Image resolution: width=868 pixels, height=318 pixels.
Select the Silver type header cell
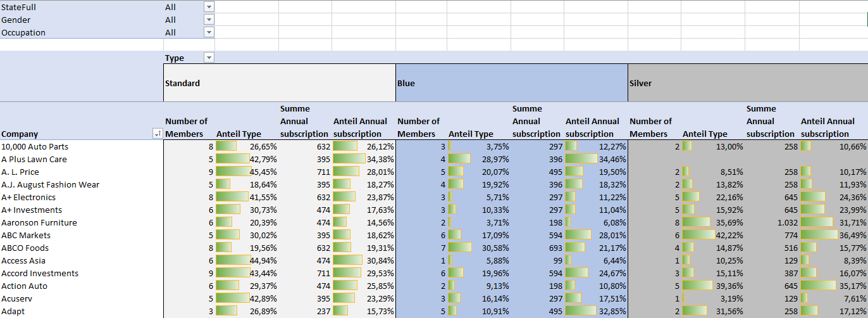tap(748, 83)
